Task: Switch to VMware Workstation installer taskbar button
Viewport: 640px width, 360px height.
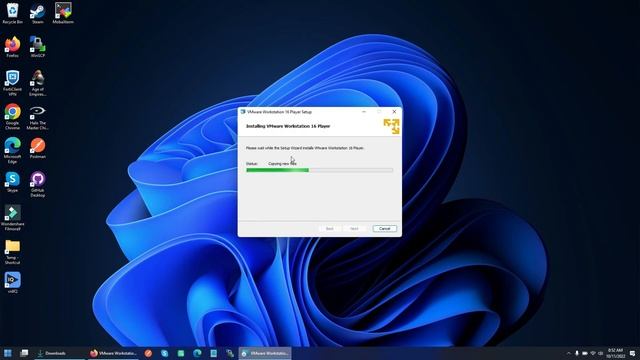Action: click(x=265, y=353)
